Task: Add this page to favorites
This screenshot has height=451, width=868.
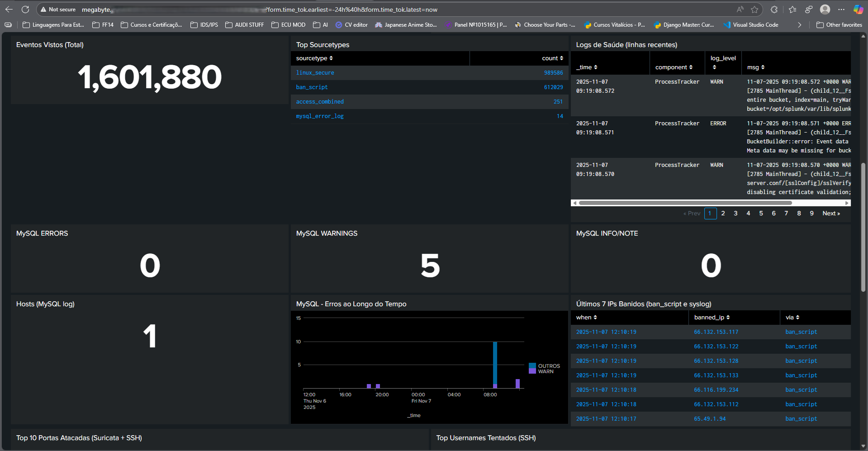Action: [754, 9]
